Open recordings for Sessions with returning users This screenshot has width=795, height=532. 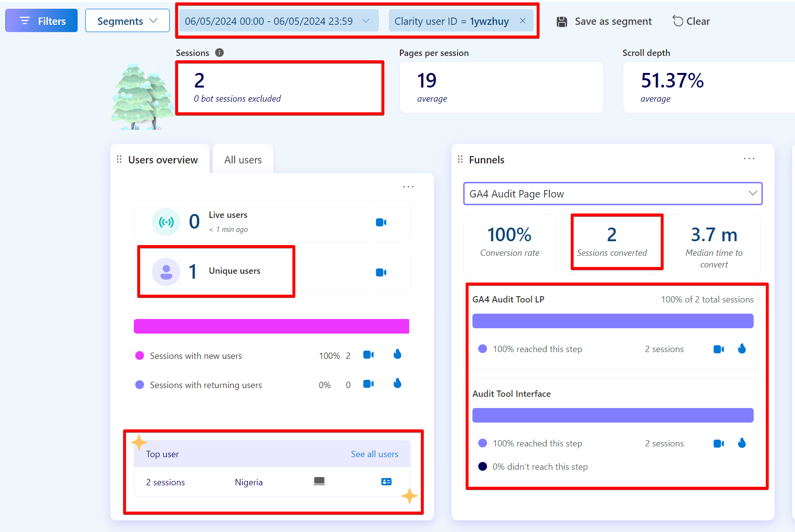pyautogui.click(x=368, y=384)
